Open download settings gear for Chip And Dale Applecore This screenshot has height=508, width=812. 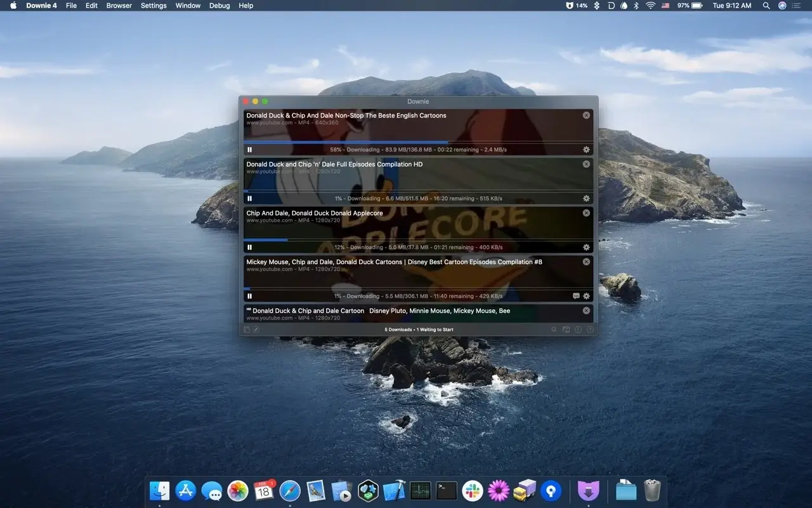[586, 247]
